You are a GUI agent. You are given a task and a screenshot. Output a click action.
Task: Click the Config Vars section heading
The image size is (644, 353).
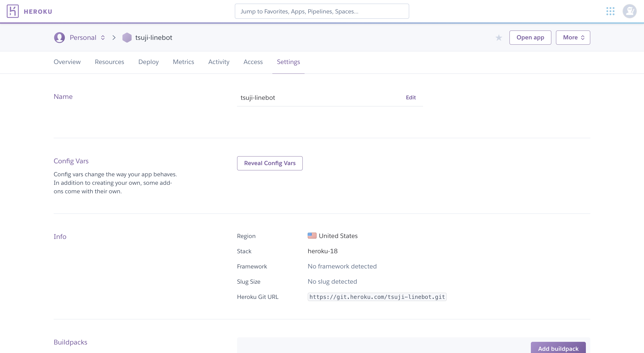(x=71, y=161)
